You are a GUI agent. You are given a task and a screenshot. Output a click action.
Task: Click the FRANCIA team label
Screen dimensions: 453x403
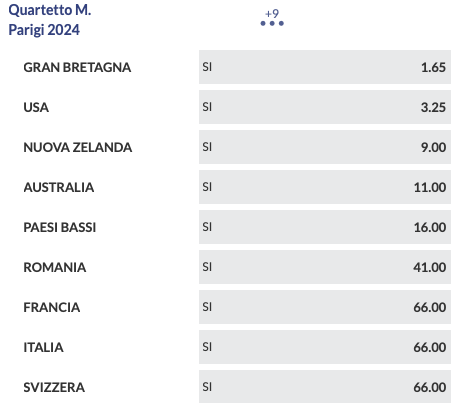pos(52,307)
